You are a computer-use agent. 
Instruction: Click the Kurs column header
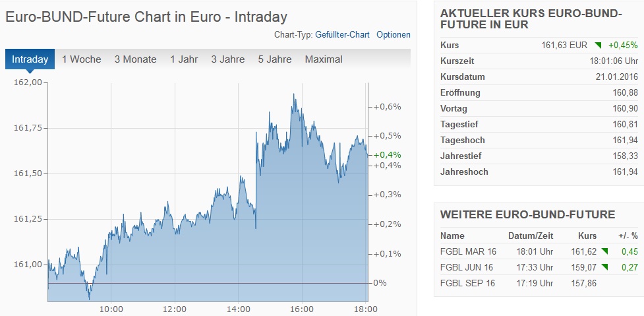[587, 236]
